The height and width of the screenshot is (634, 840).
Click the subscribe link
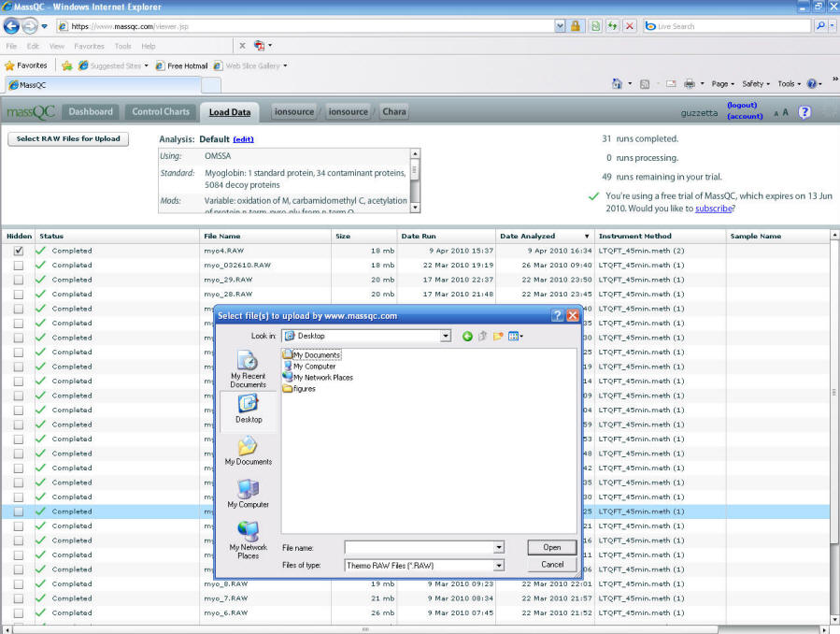click(x=713, y=209)
